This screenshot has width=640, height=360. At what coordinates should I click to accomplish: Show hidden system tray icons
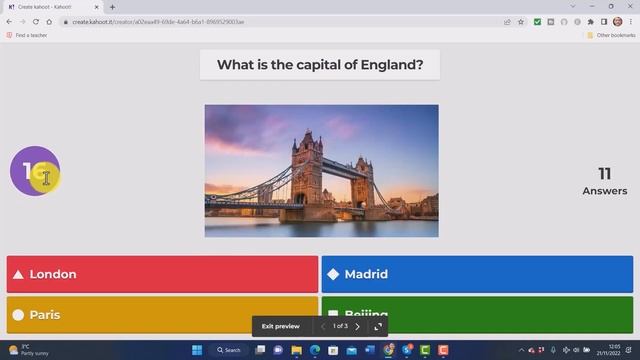tap(521, 350)
